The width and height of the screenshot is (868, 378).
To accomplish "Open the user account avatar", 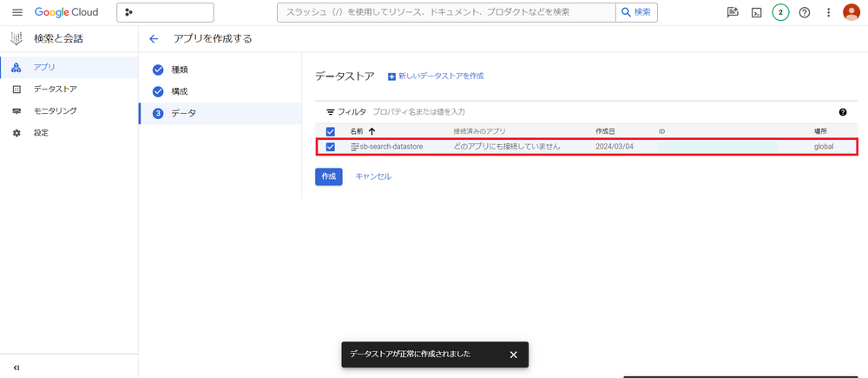I will pos(852,12).
